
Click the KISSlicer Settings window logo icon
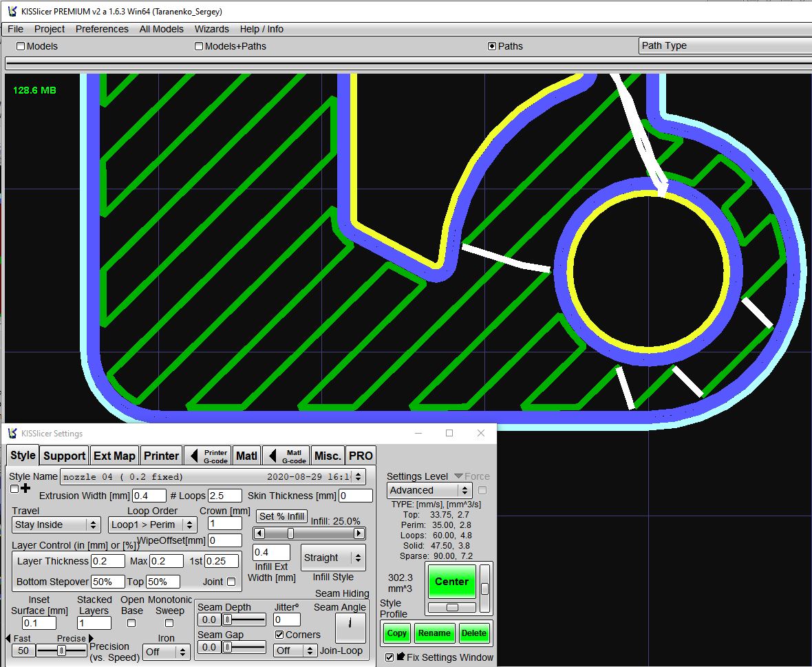point(12,434)
